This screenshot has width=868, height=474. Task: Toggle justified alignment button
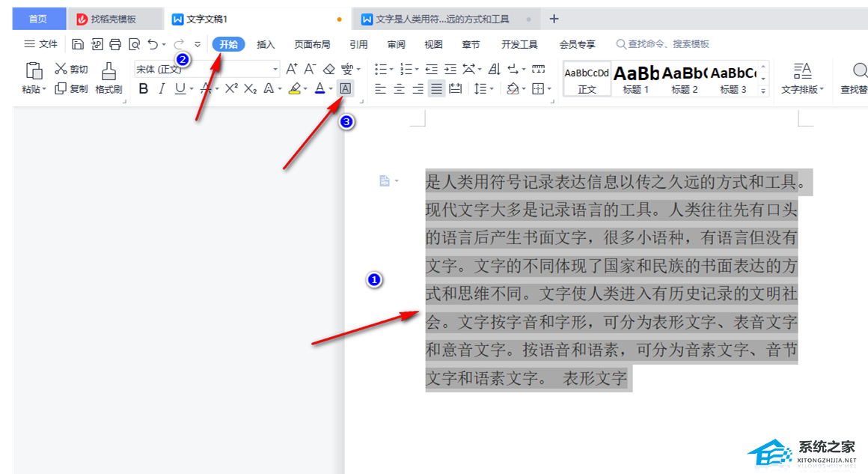[436, 88]
